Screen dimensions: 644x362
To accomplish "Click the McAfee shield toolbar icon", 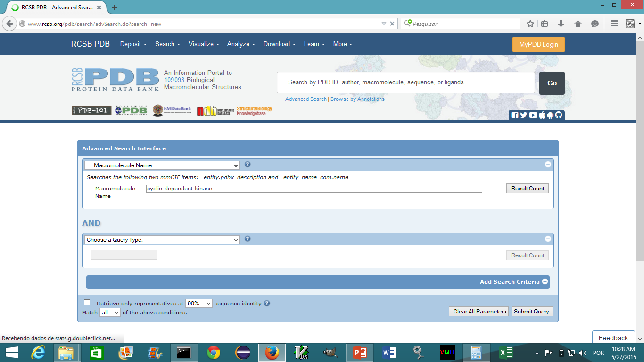I will pos(630,24).
